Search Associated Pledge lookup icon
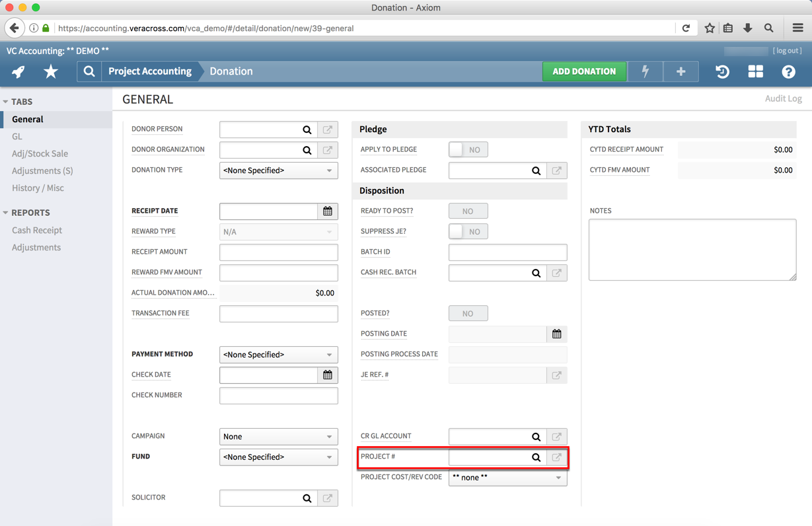 (x=536, y=170)
